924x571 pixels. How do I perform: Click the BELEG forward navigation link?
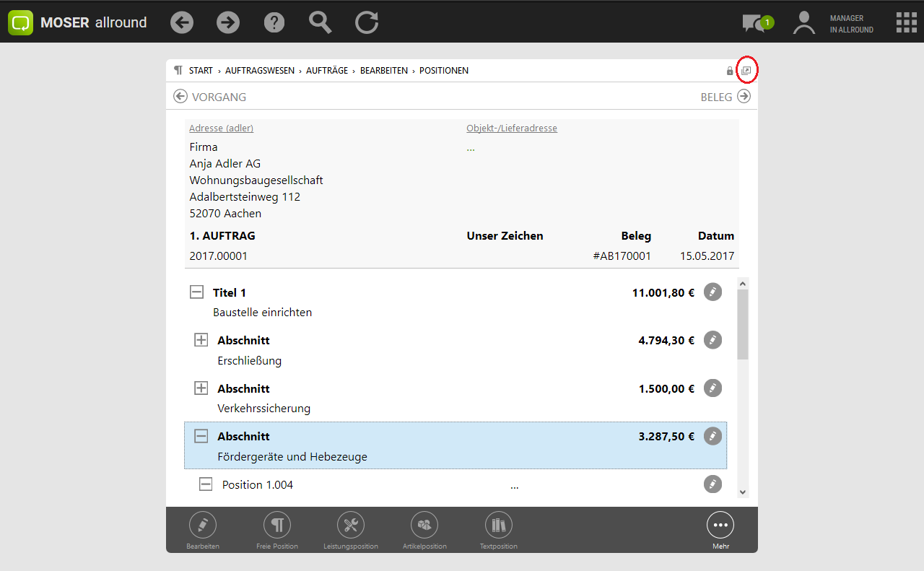tap(725, 97)
